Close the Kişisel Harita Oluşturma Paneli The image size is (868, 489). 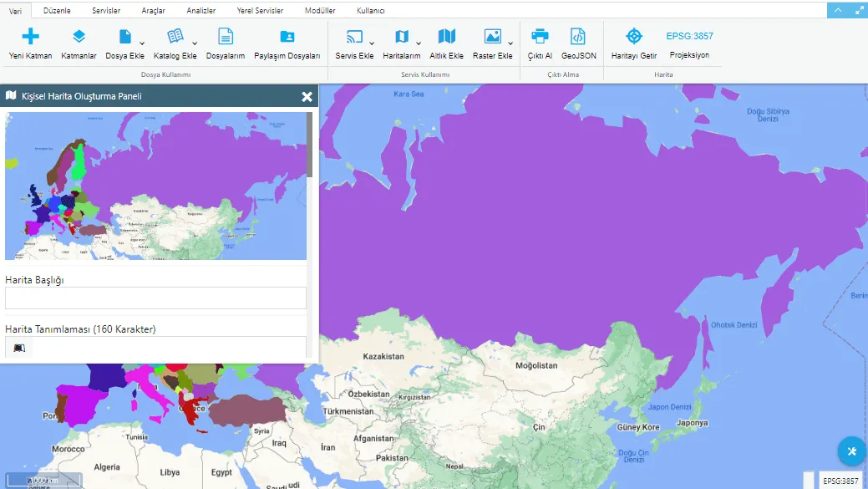(x=307, y=97)
